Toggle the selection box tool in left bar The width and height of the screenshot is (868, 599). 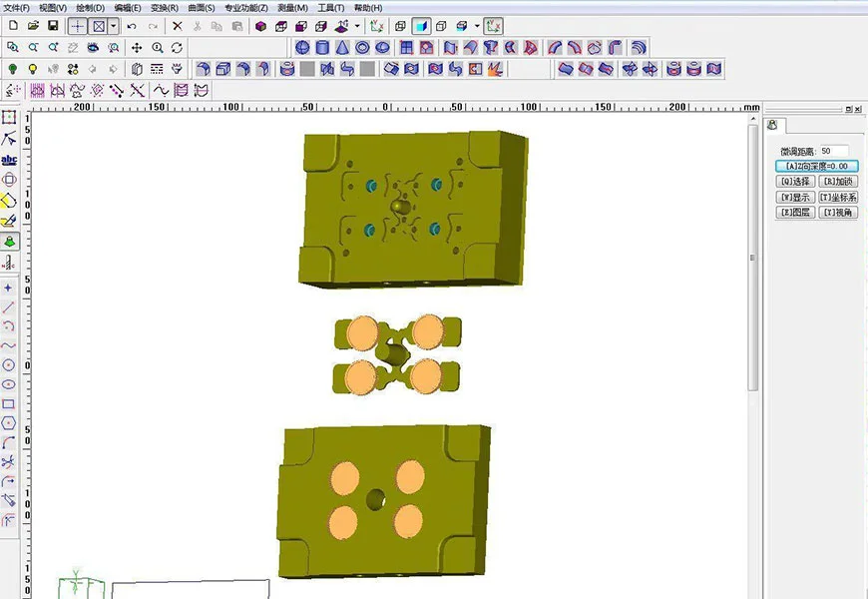(x=9, y=118)
